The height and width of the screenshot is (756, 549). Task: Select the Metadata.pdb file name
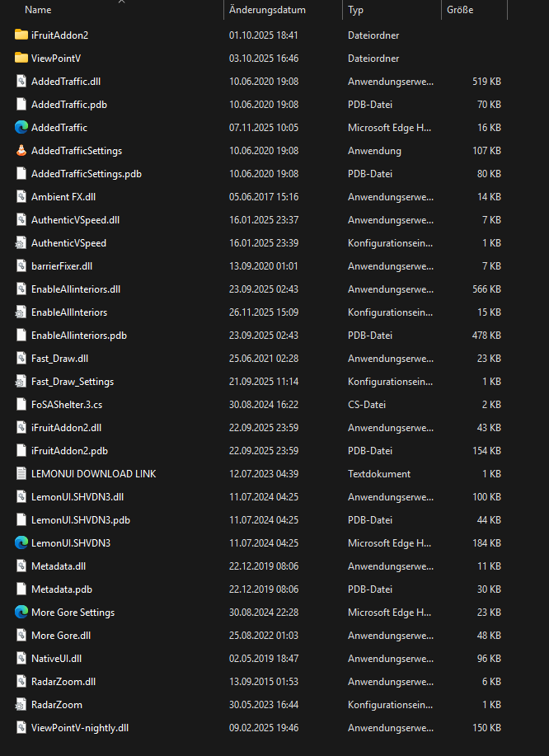click(62, 589)
